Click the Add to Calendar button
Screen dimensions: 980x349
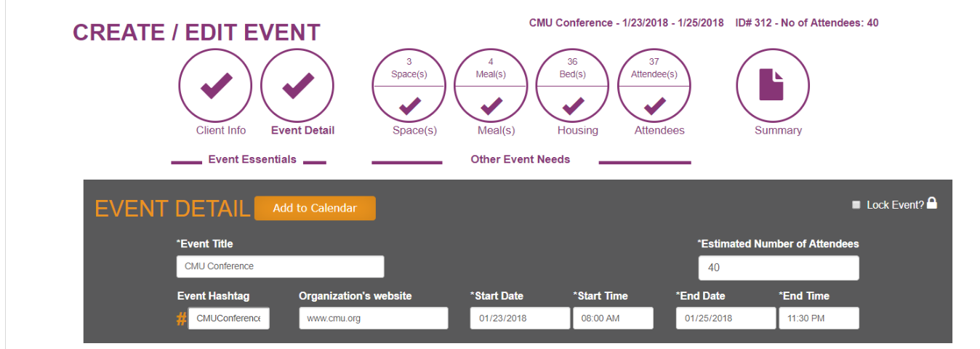pos(315,208)
